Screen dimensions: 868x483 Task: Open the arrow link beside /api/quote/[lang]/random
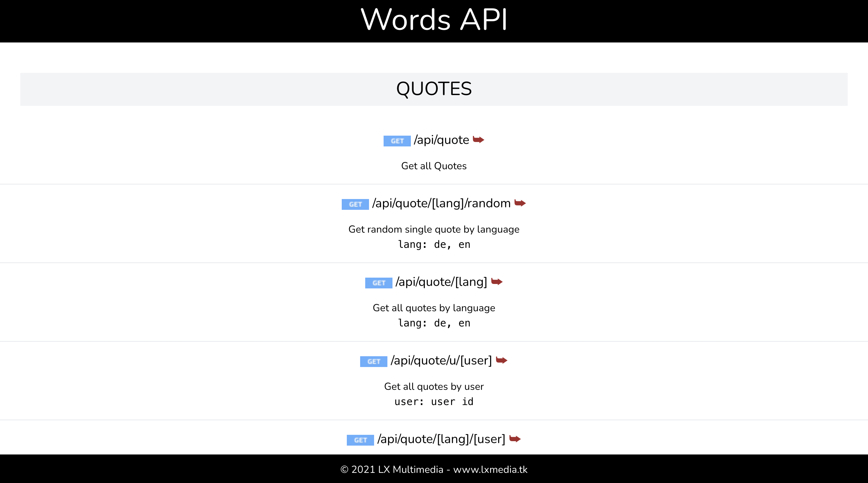520,203
